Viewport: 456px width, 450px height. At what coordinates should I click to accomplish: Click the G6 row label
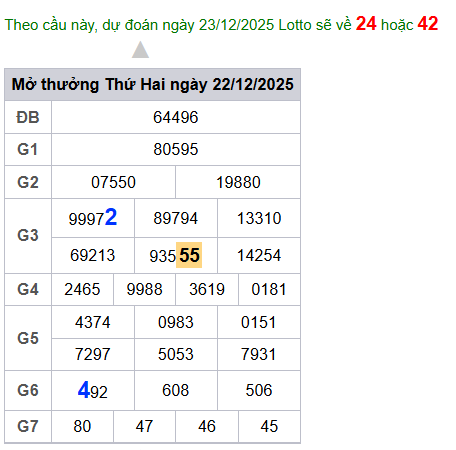click(28, 390)
